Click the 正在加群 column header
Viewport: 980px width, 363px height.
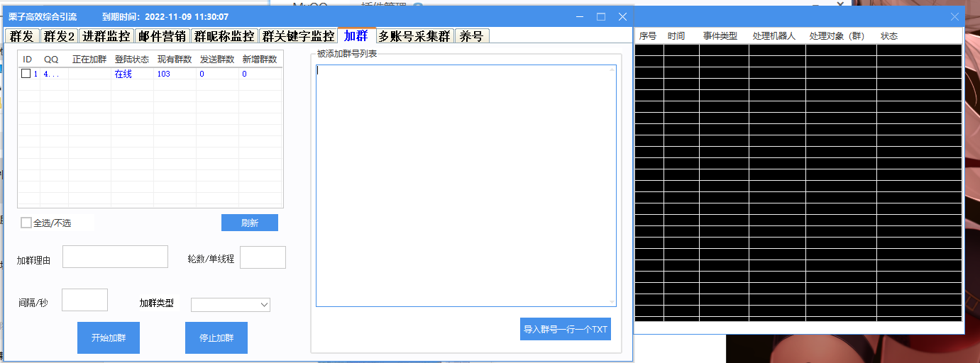click(89, 60)
